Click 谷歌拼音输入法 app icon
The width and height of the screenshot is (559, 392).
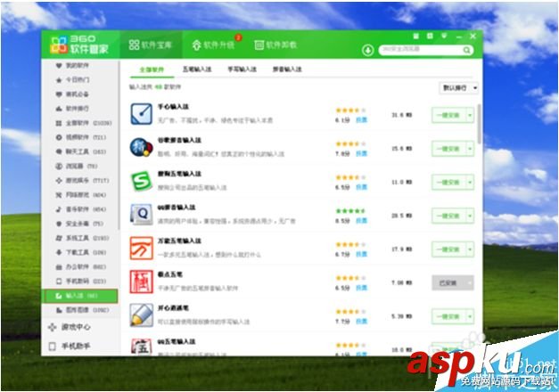point(142,148)
